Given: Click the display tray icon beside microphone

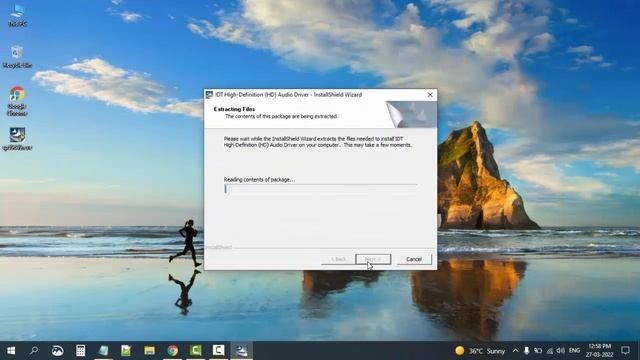Looking at the screenshot, I should 538,351.
